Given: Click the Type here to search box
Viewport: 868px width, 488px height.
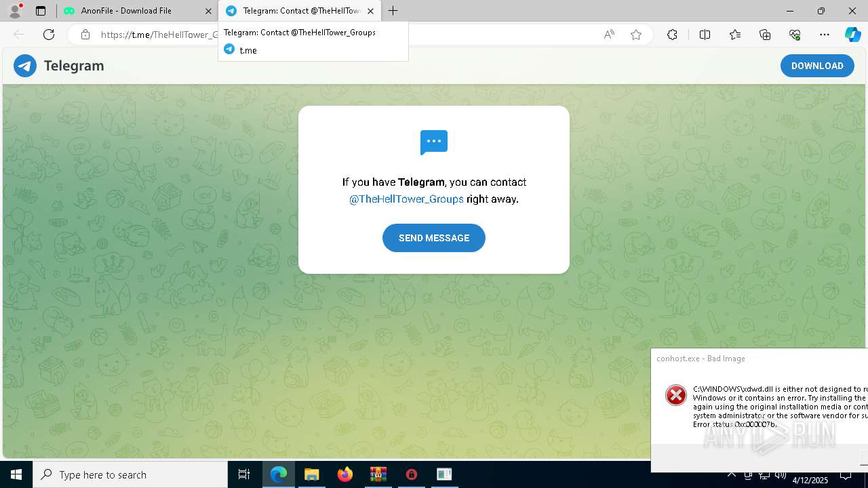Looking at the screenshot, I should click(130, 474).
